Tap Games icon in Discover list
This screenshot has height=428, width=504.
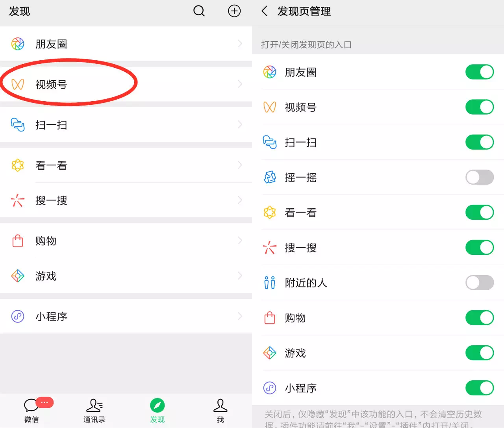click(x=18, y=276)
